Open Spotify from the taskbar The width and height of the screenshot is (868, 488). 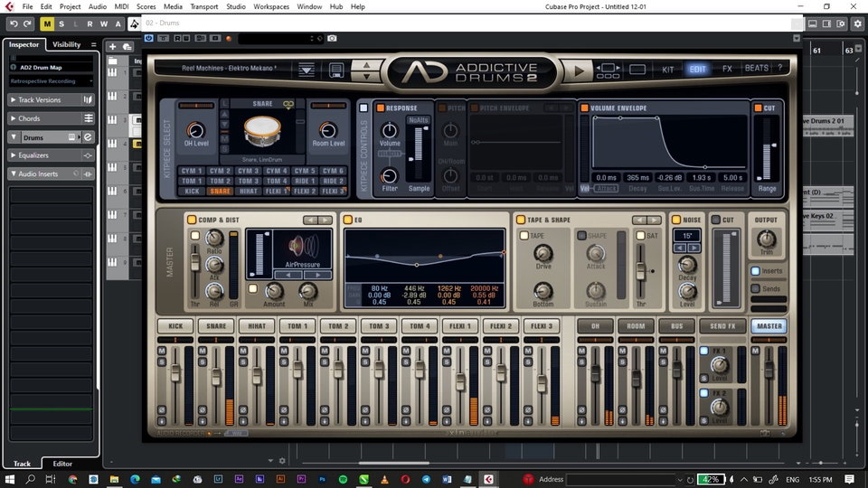click(343, 479)
